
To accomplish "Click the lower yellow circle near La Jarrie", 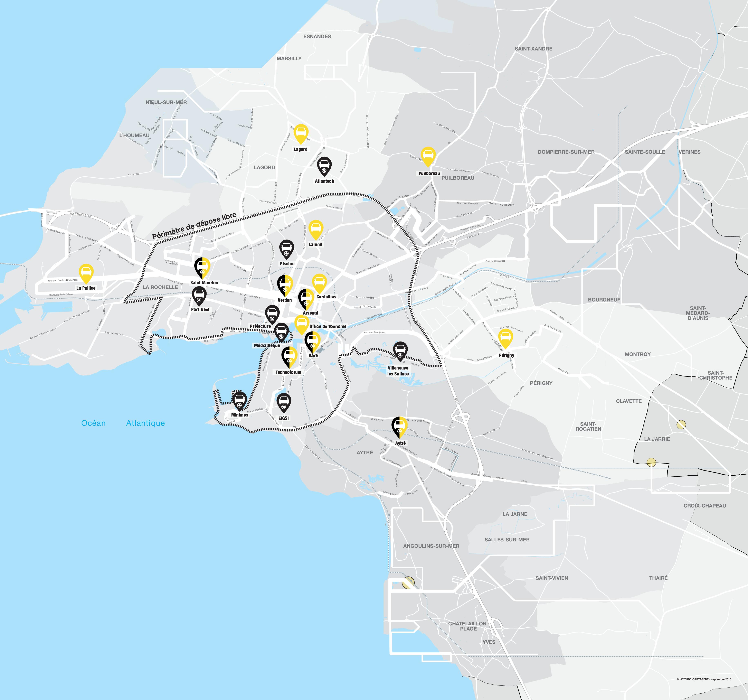I will [651, 462].
